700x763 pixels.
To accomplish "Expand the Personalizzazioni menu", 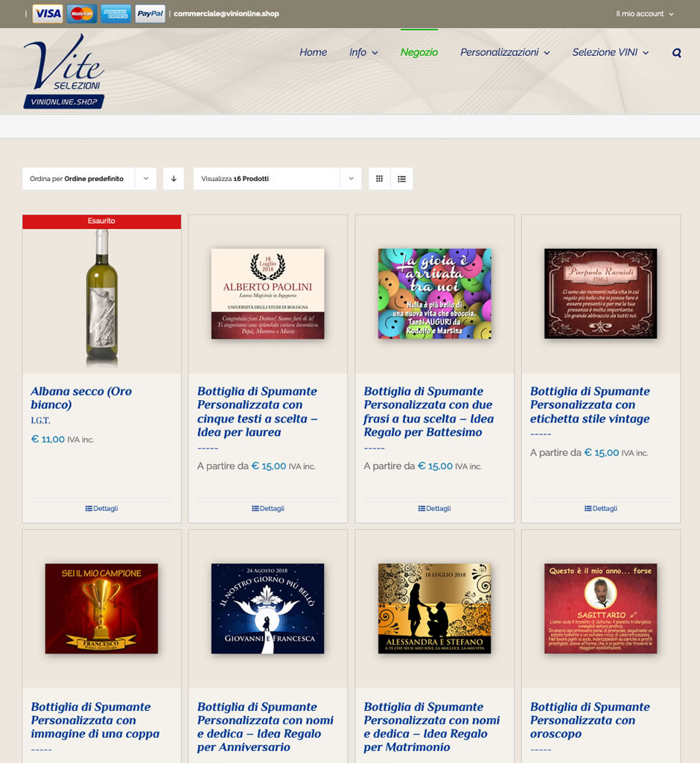I will click(505, 52).
